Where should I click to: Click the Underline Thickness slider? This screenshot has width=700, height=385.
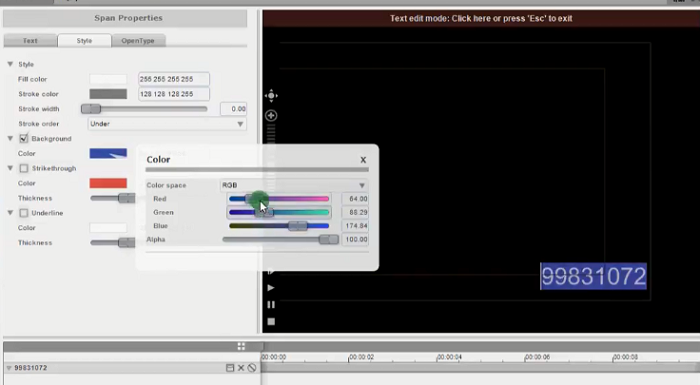(112, 243)
